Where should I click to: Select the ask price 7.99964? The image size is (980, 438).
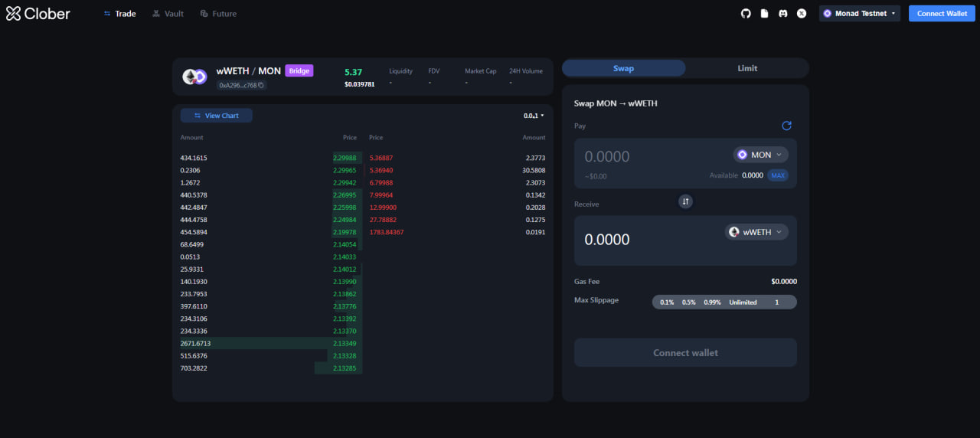pos(381,195)
